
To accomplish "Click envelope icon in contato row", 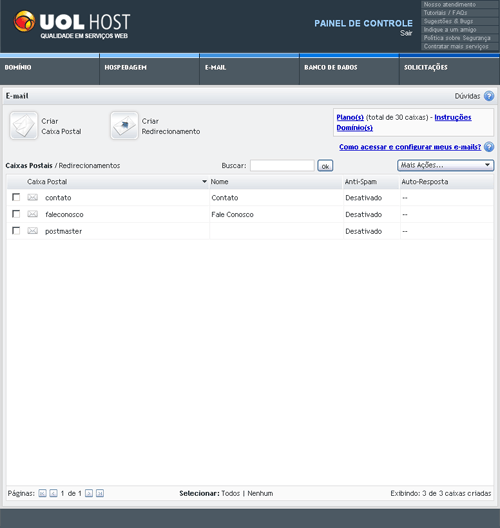I will (32, 197).
